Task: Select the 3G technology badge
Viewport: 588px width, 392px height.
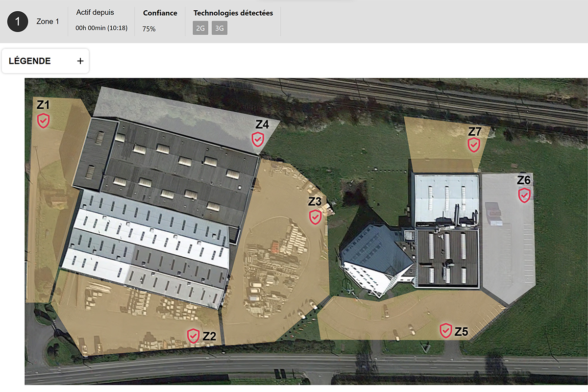Action: point(220,28)
